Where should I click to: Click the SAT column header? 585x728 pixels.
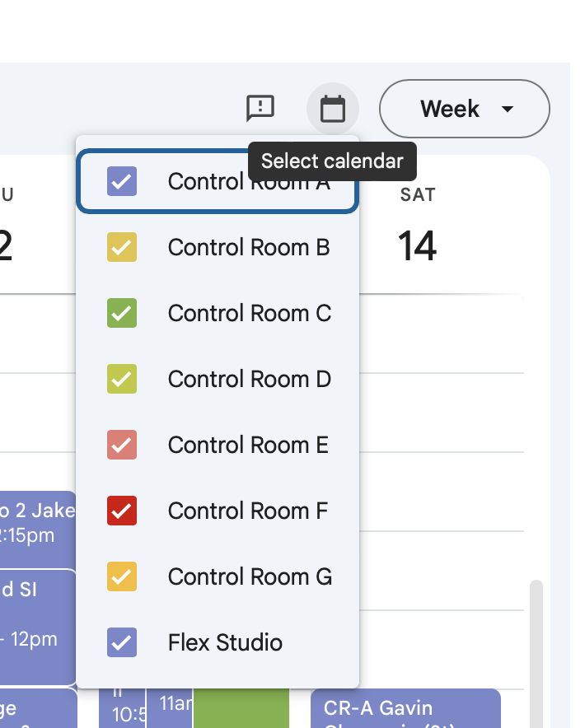417,194
